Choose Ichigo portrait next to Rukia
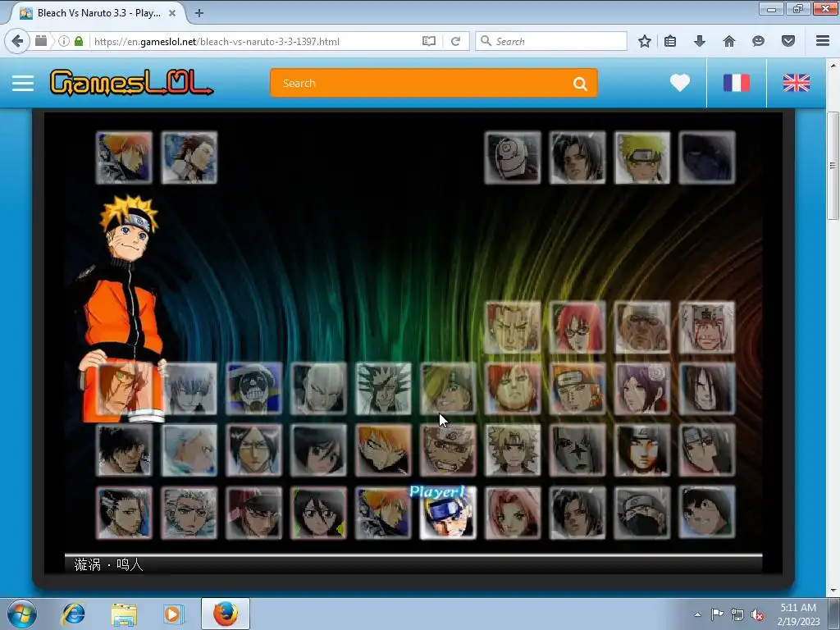This screenshot has height=630, width=840. coord(383,513)
